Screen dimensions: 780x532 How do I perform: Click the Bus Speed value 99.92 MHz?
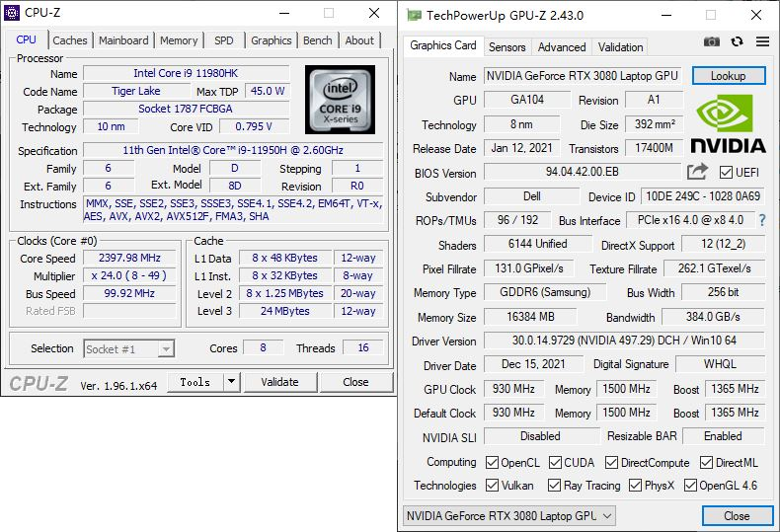coord(129,293)
